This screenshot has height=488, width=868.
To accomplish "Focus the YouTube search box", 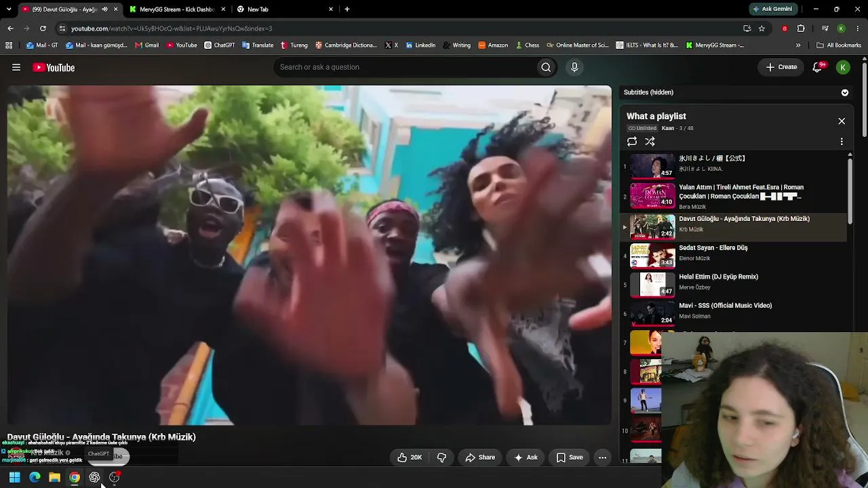I will click(x=404, y=67).
